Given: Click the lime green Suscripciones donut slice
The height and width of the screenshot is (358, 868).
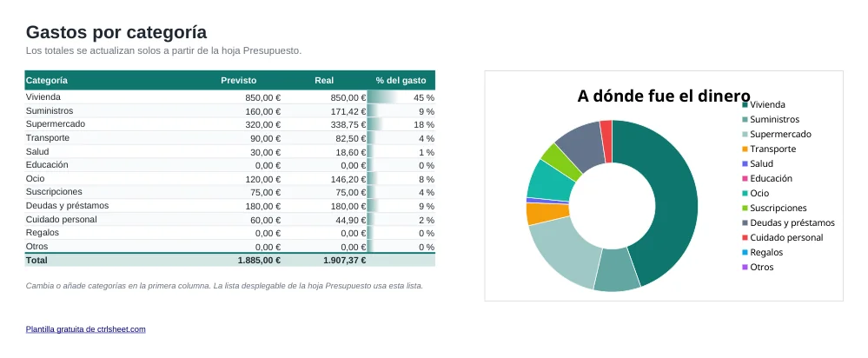Looking at the screenshot, I should pyautogui.click(x=560, y=162).
